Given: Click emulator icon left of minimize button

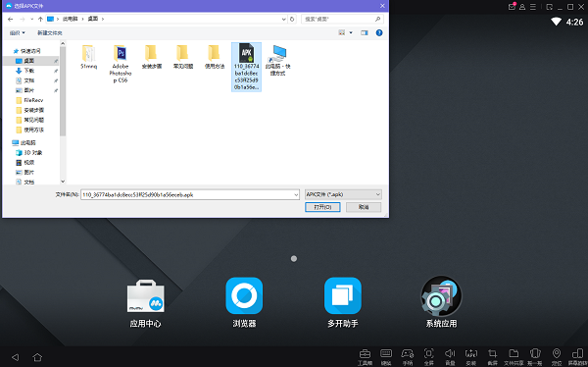Looking at the screenshot, I should [x=550, y=7].
